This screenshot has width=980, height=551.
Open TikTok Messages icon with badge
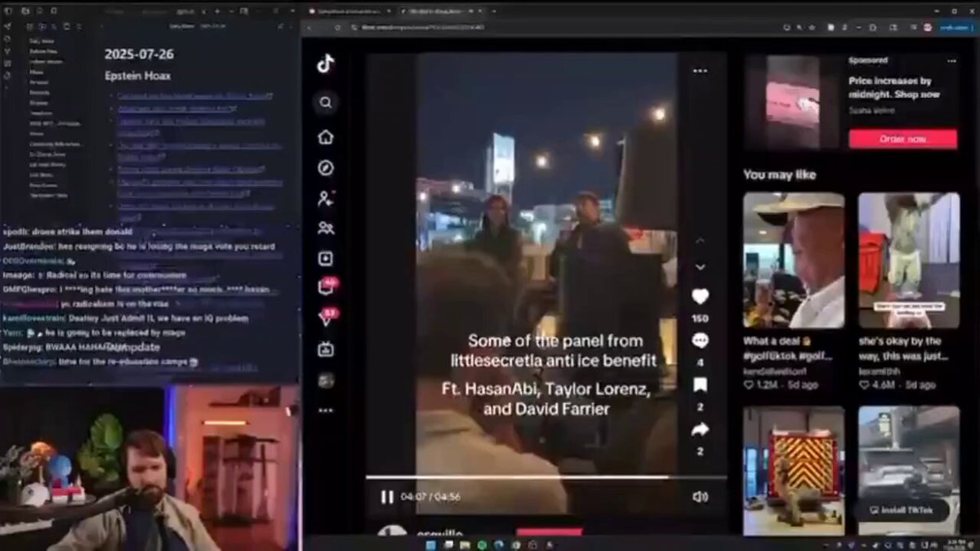[327, 318]
